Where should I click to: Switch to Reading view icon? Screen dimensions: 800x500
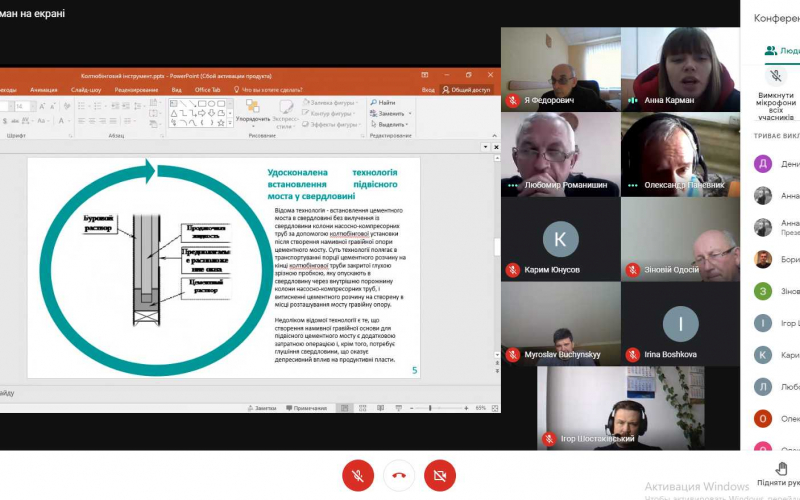381,408
